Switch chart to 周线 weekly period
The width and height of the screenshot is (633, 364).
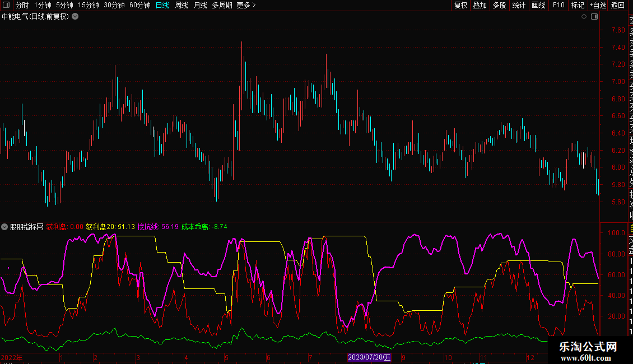pyautogui.click(x=181, y=5)
